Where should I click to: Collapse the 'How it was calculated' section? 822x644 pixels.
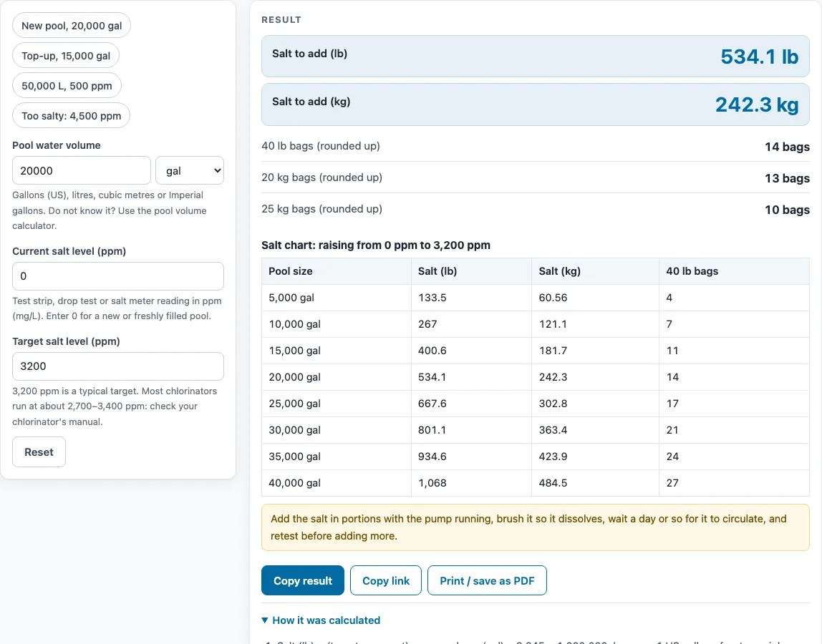(321, 620)
